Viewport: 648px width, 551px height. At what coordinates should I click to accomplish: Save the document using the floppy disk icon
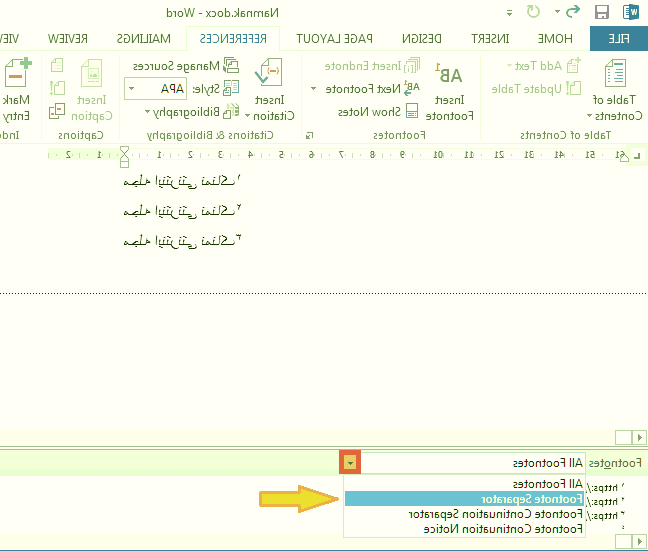pyautogui.click(x=602, y=13)
